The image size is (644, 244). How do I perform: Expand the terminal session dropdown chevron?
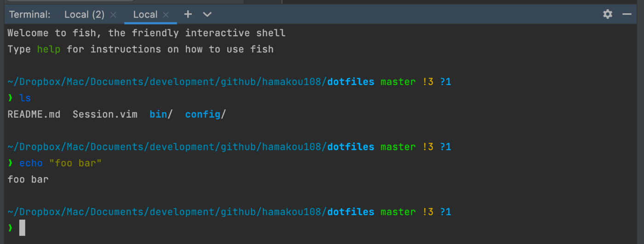coord(207,14)
